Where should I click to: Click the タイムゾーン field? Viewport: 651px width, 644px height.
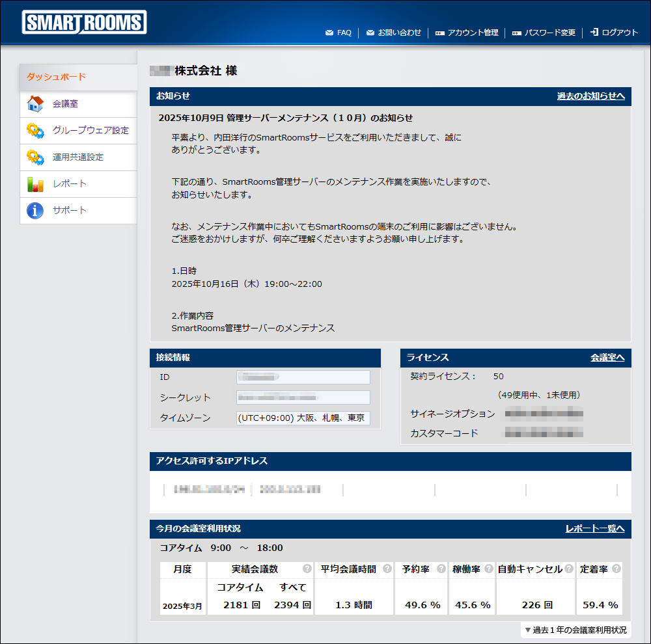pos(303,418)
